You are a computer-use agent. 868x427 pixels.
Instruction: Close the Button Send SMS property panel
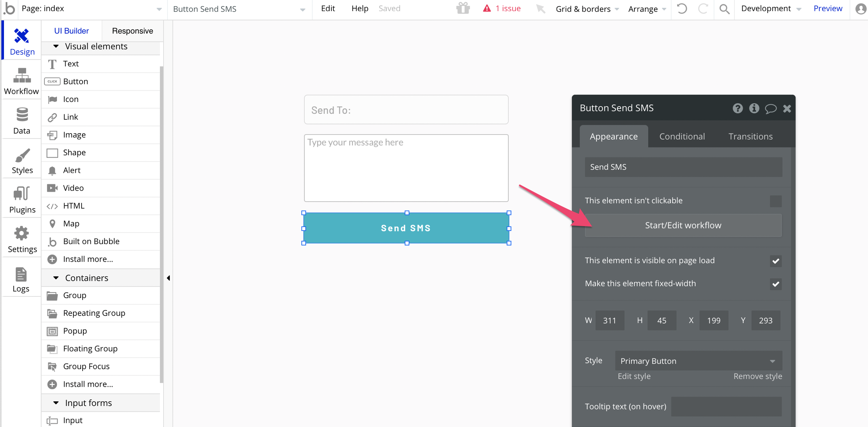787,109
